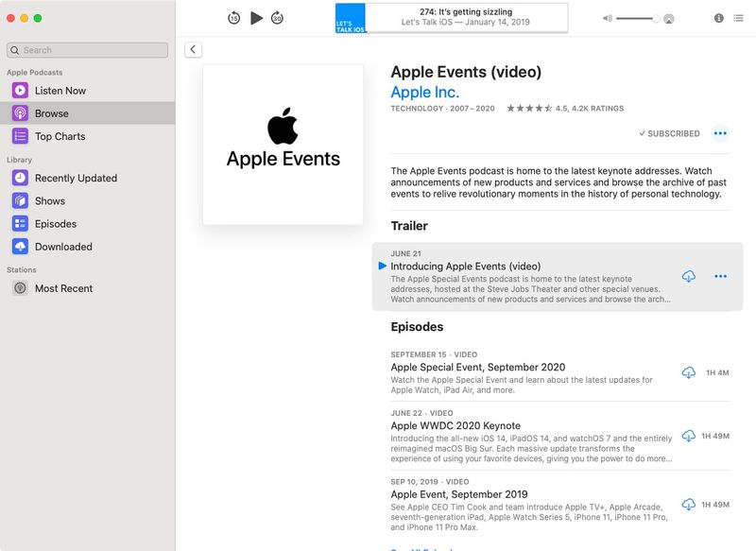The height and width of the screenshot is (551, 756).
Task: Click the Let's Talk iOS artwork thumbnail
Action: [351, 18]
